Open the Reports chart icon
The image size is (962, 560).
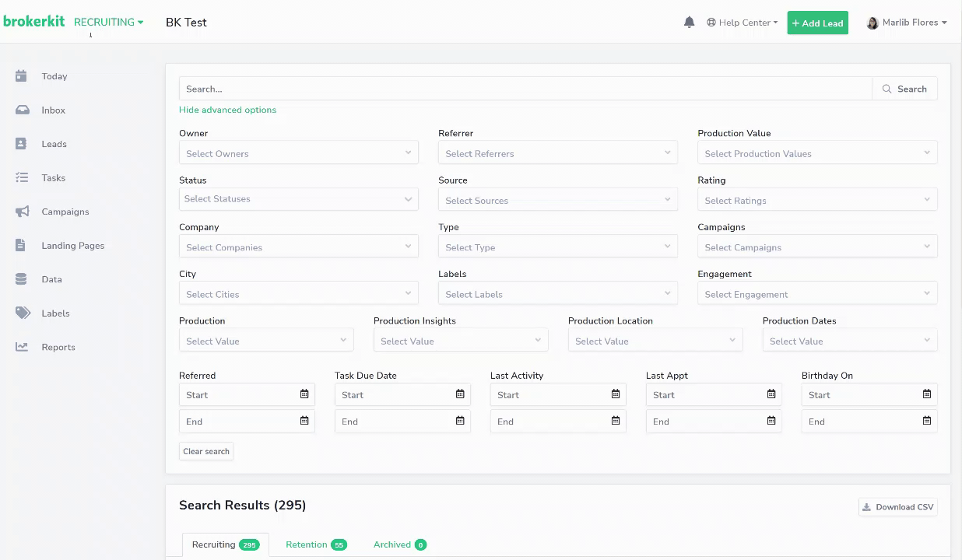[22, 347]
